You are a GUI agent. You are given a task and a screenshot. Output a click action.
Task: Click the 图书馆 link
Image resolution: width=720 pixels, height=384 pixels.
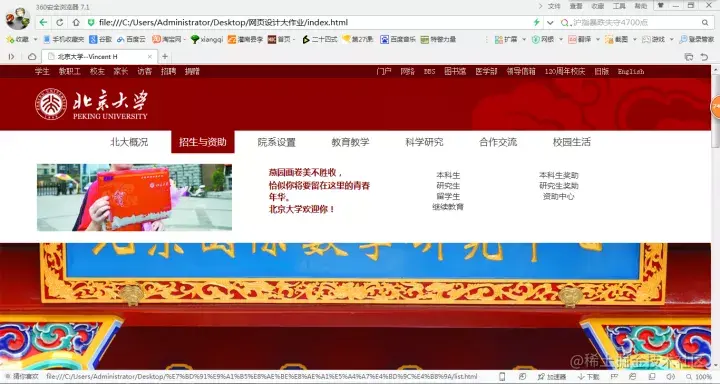[455, 71]
